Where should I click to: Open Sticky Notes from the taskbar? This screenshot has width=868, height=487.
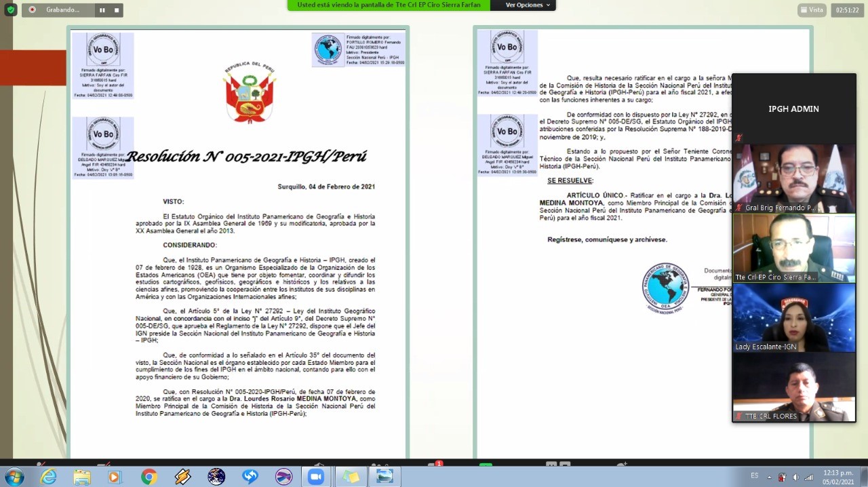(351, 477)
